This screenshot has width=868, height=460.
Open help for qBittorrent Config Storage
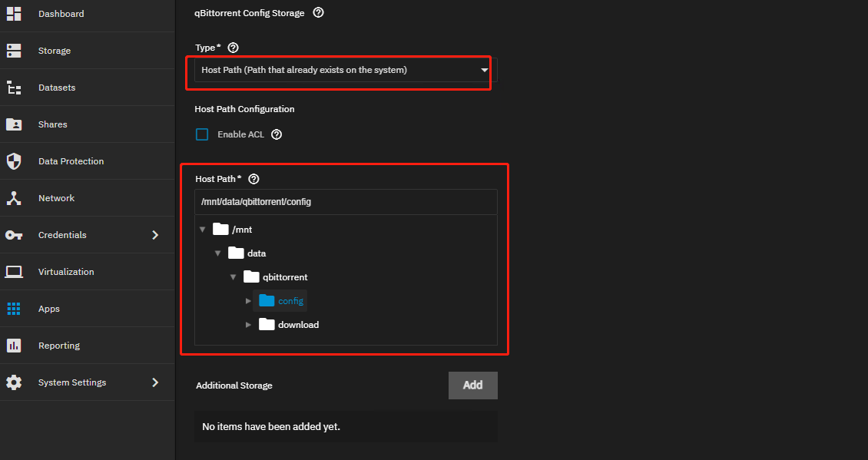point(318,13)
